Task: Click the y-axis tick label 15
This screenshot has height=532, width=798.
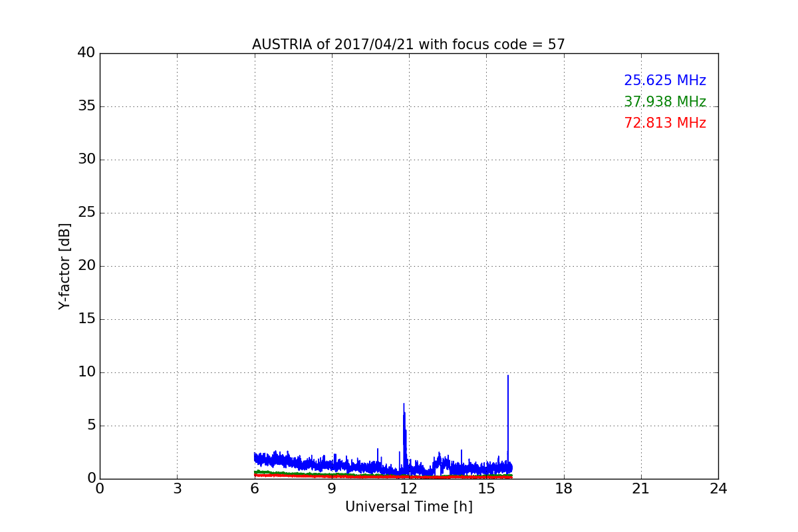Action: [86, 319]
